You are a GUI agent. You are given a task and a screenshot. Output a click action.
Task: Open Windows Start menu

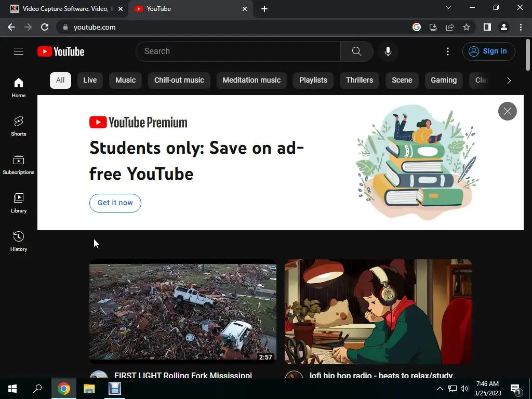coord(12,389)
